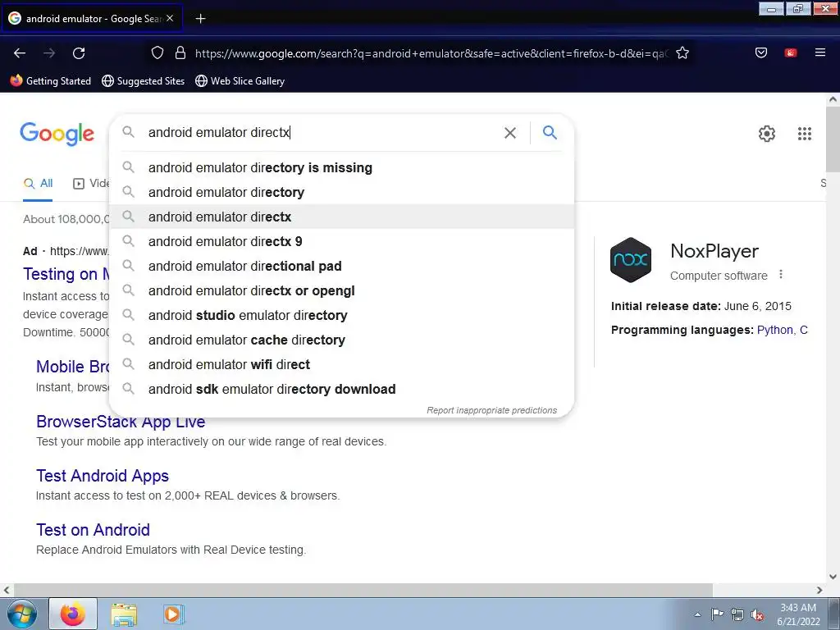Viewport: 840px width, 630px height.
Task: Open the 'BrowserStack App Live' link
Action: [121, 422]
